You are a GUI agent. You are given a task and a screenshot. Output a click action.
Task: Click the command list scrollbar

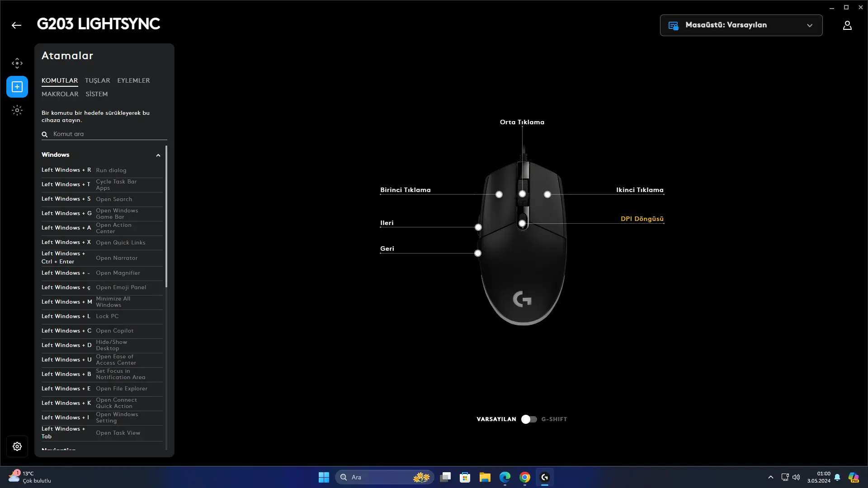click(x=166, y=216)
